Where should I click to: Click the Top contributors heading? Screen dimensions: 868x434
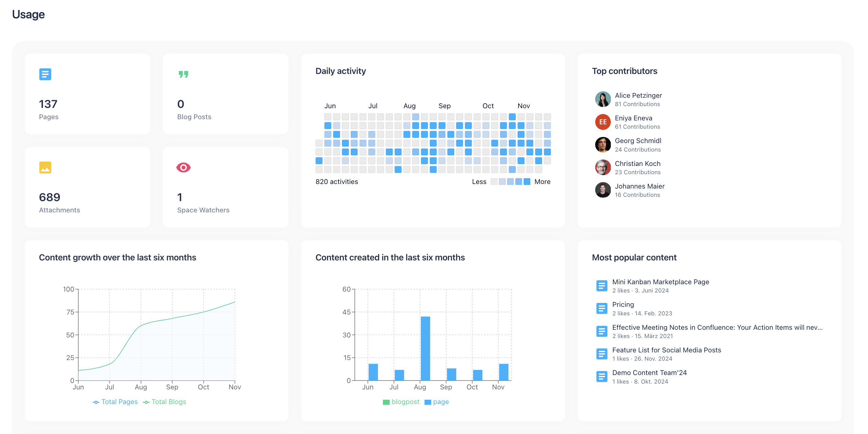pos(624,71)
